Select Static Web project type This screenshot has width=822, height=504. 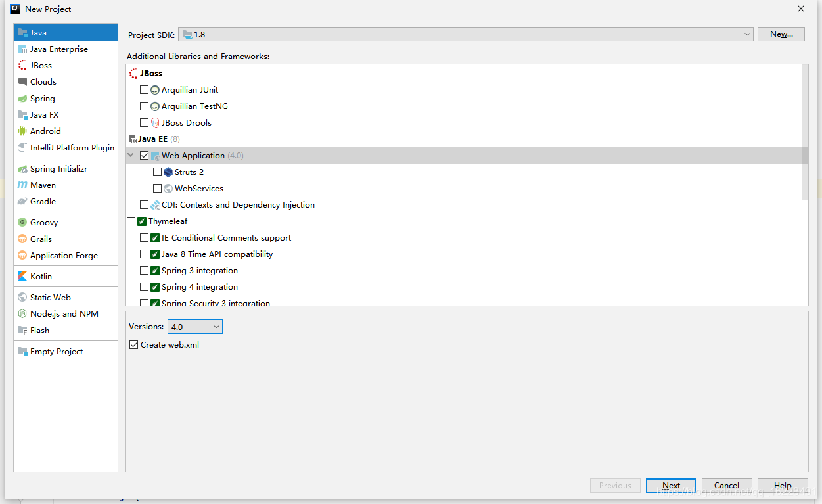(65, 297)
